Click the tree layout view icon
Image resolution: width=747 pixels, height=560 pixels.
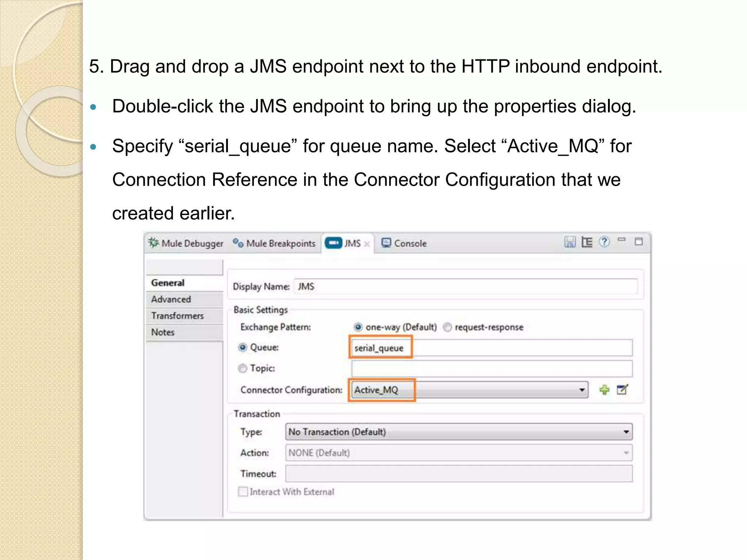click(x=587, y=242)
